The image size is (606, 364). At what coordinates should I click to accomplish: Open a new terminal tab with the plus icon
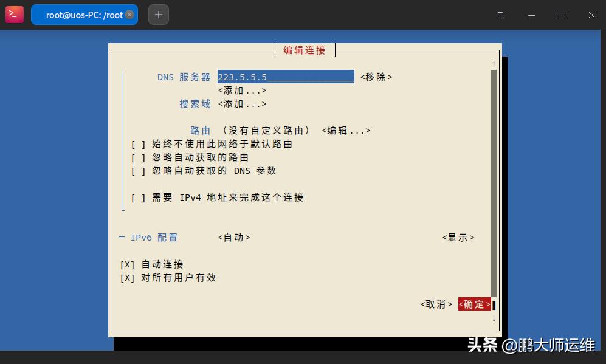pos(158,14)
